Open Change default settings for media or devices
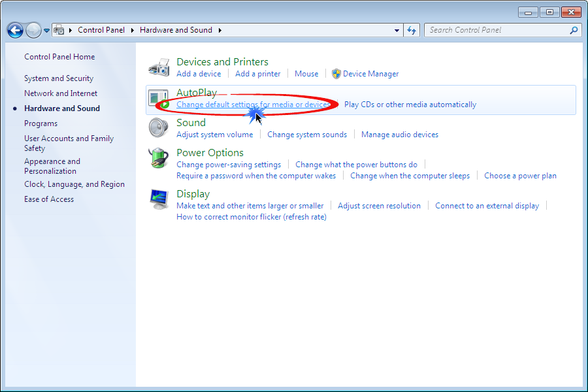Screen dimensions: 588x392 tap(253, 105)
